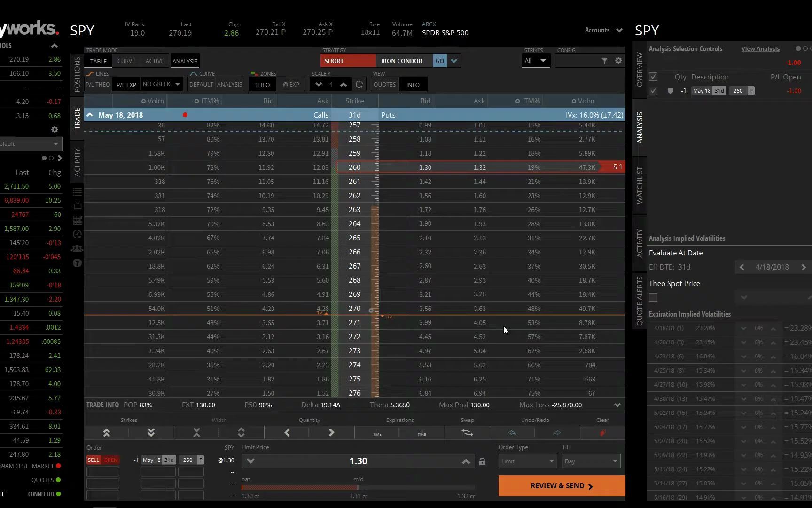Widen the spread width with the diamond arrows icon
Image resolution: width=812 pixels, height=508 pixels.
[241, 433]
